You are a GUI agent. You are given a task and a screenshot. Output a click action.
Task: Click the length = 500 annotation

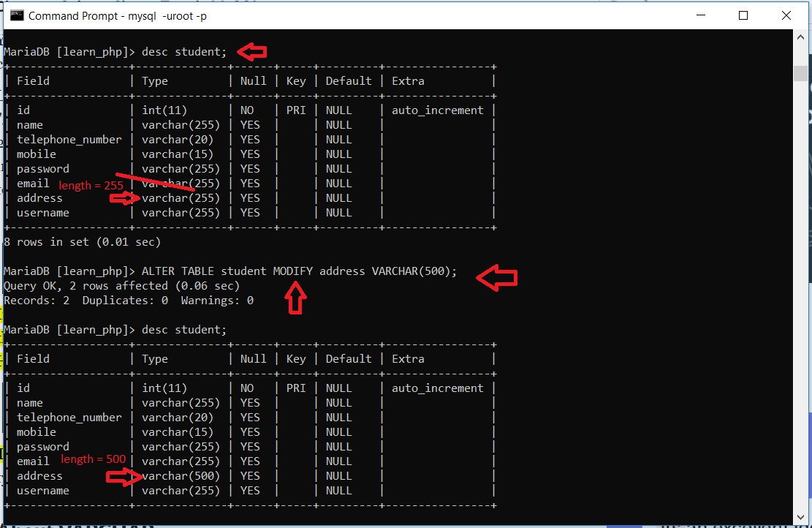coord(93,459)
